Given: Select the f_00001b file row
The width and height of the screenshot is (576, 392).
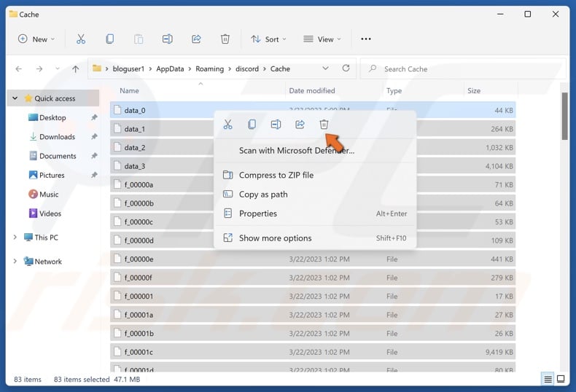Looking at the screenshot, I should 313,333.
